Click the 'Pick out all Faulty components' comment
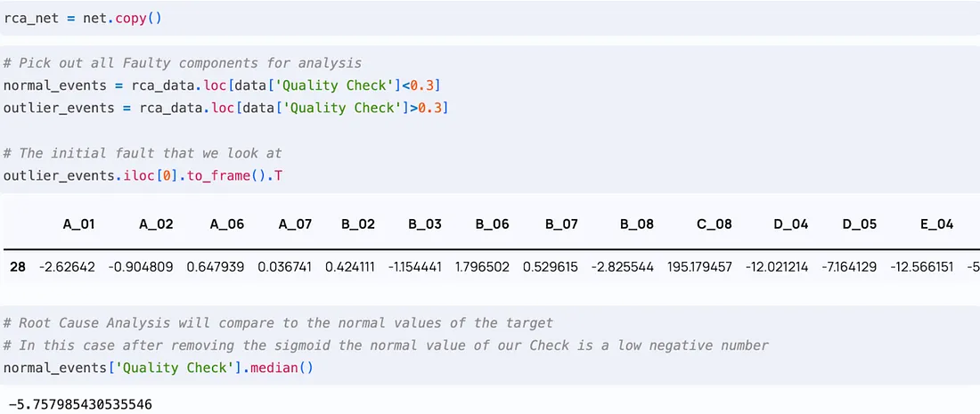The image size is (980, 414). tap(183, 63)
